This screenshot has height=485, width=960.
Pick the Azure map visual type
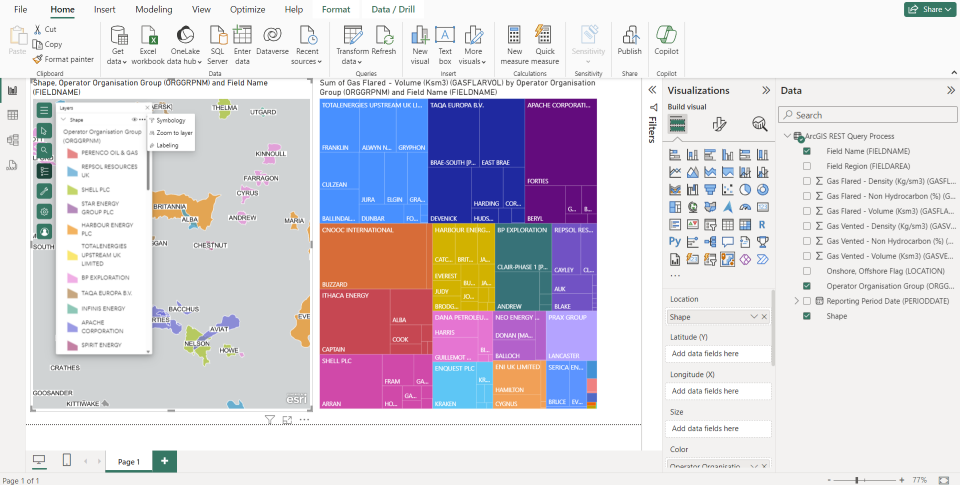[727, 207]
